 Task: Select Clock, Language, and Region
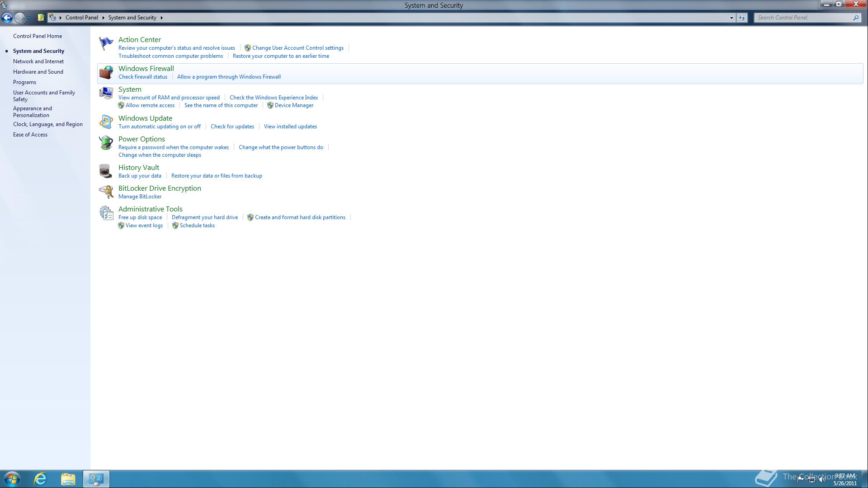pos(48,124)
